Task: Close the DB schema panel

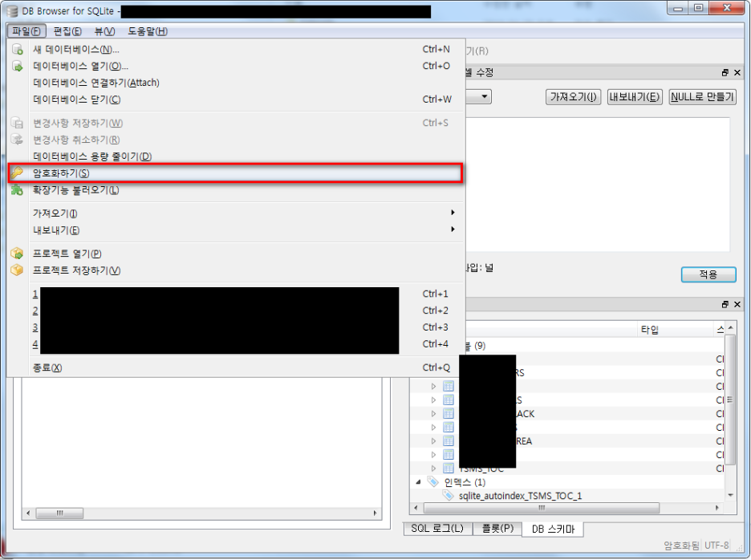Action: [x=737, y=305]
